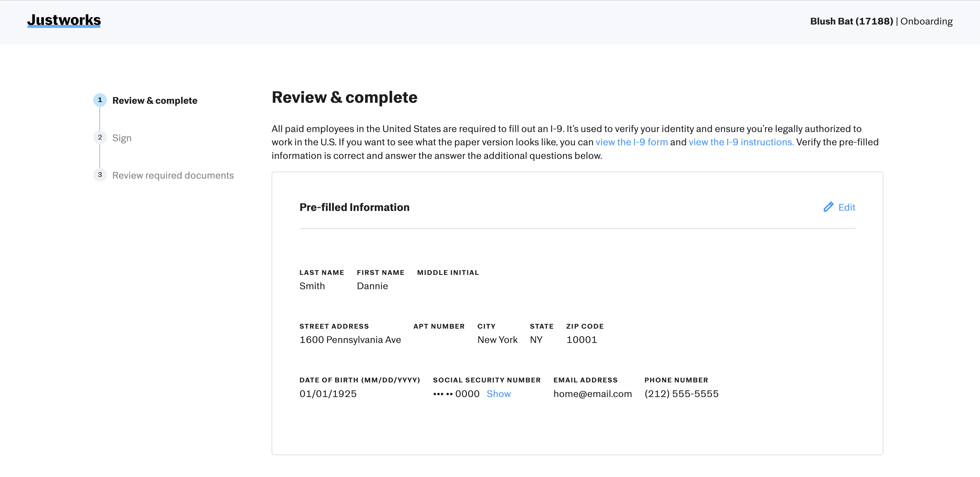Click the step 2 circle indicator
This screenshot has height=477, width=980.
click(100, 137)
